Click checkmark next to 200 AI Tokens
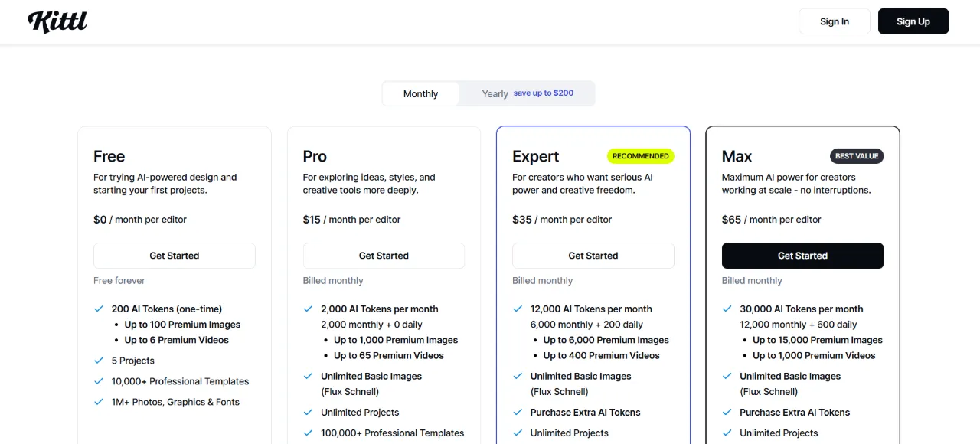Screen dimensions: 980x444 99,309
